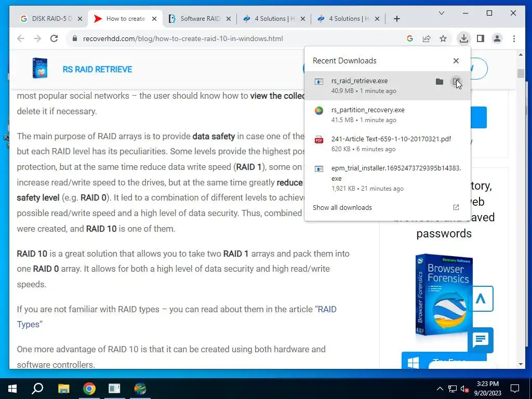Click Chrome icon in taskbar

(x=89, y=389)
